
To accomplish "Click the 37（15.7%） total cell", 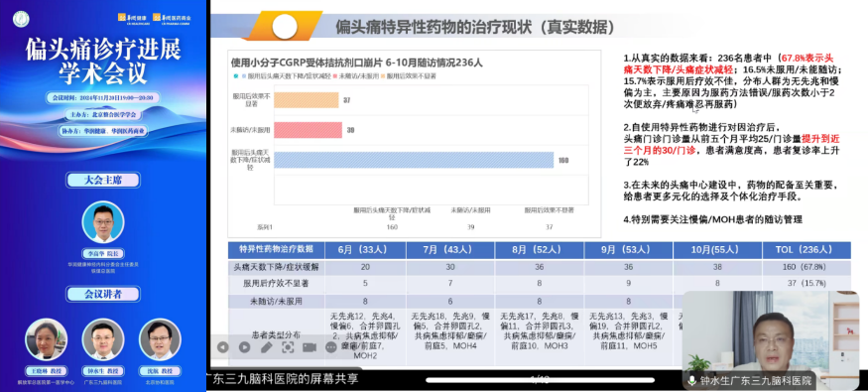I will (806, 284).
